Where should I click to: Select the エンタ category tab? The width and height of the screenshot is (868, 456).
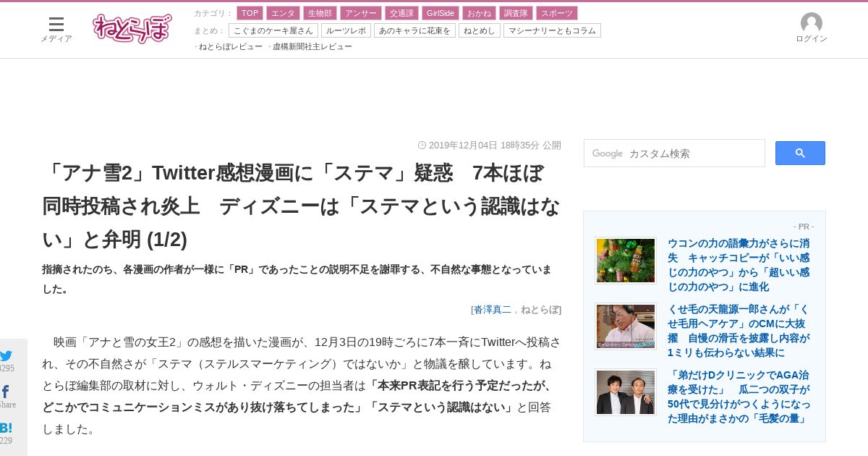[283, 13]
